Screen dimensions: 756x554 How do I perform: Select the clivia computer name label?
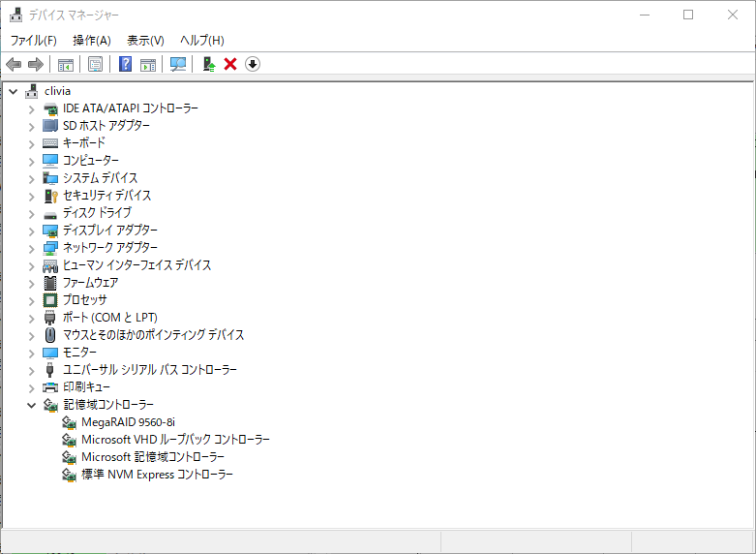tap(57, 91)
